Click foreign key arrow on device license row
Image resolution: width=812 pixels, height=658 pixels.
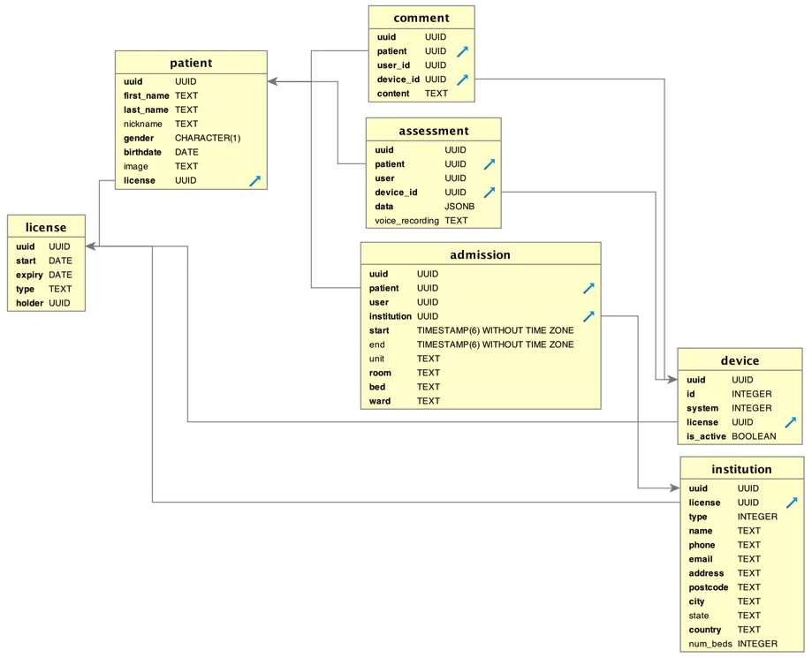tap(790, 422)
